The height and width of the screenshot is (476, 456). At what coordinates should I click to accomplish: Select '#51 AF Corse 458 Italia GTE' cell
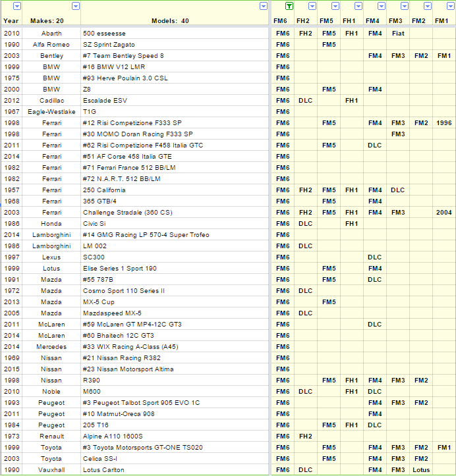click(175, 157)
